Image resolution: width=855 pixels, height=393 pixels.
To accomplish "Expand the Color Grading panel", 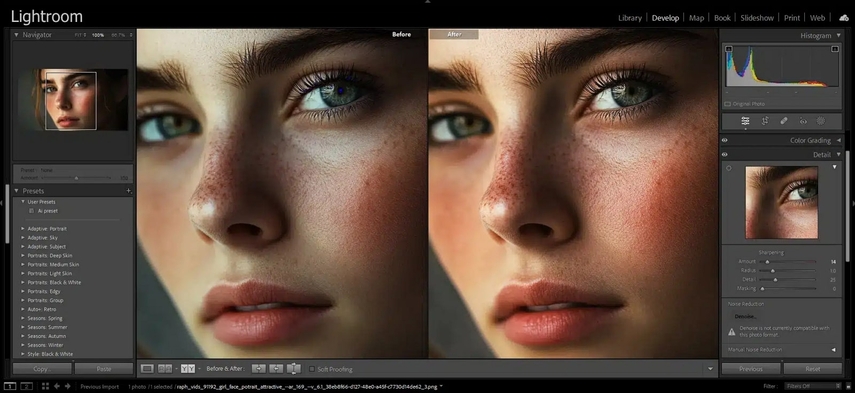I will click(838, 140).
